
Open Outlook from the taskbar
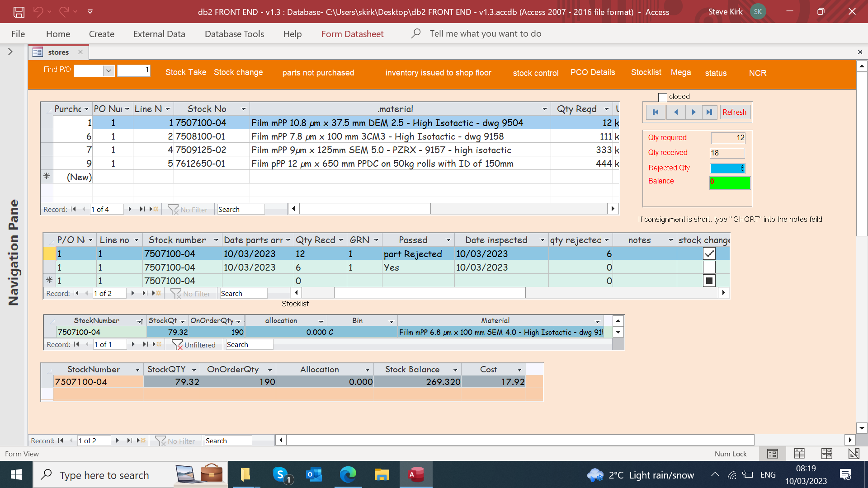click(314, 475)
